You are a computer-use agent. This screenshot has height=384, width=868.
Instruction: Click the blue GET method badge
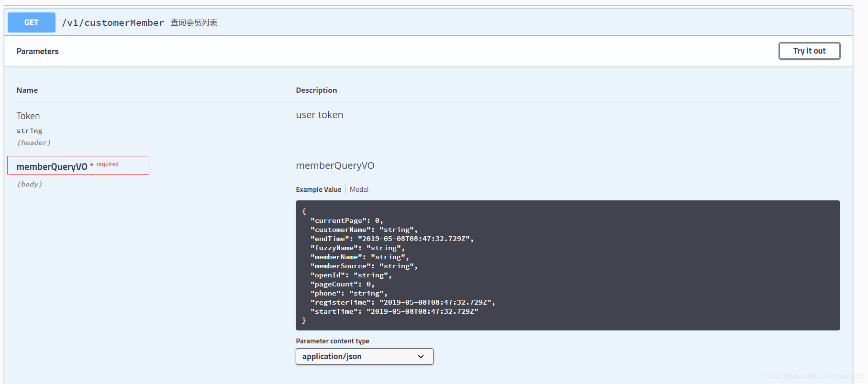(x=32, y=22)
